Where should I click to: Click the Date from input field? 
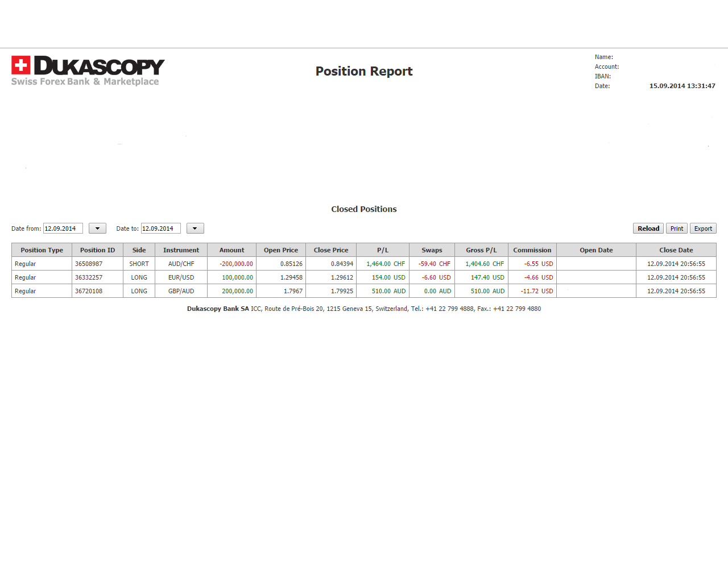point(63,228)
